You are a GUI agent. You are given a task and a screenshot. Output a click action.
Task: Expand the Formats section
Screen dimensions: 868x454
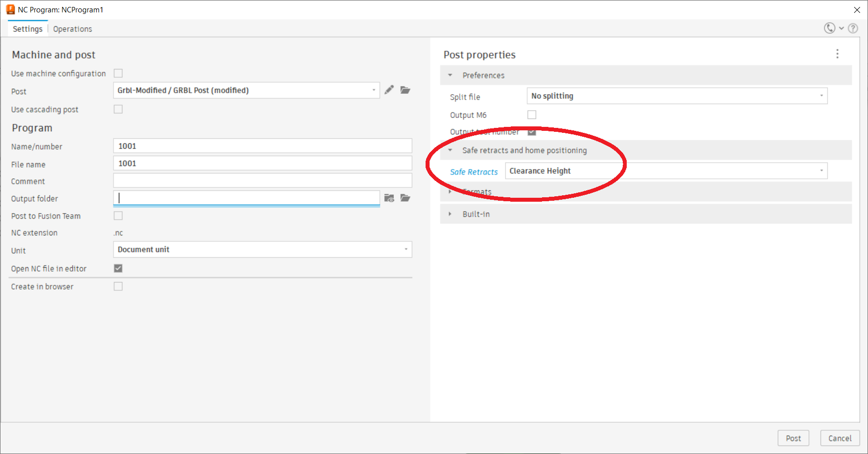pyautogui.click(x=646, y=192)
